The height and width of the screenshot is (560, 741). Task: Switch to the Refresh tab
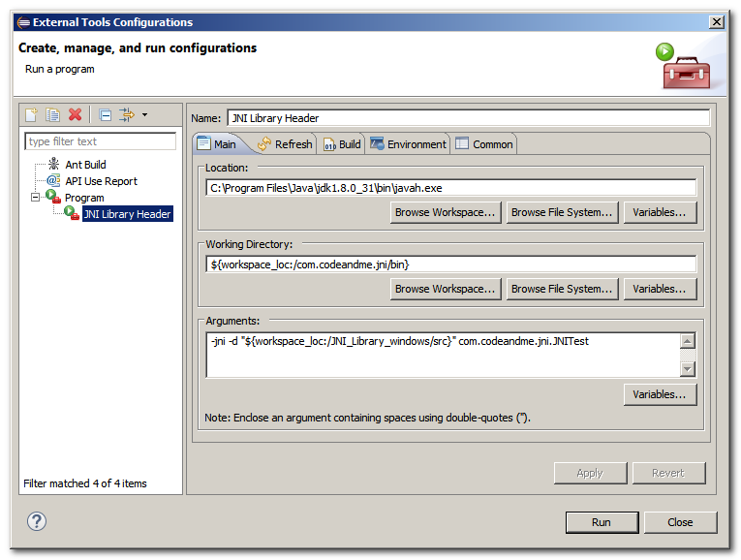pyautogui.click(x=285, y=144)
